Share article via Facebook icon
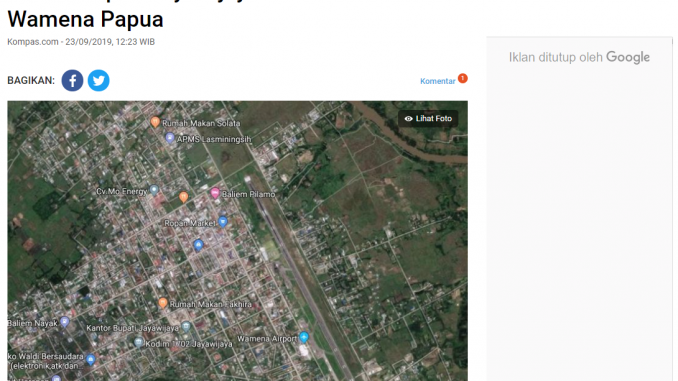The width and height of the screenshot is (678, 381). pyautogui.click(x=72, y=80)
